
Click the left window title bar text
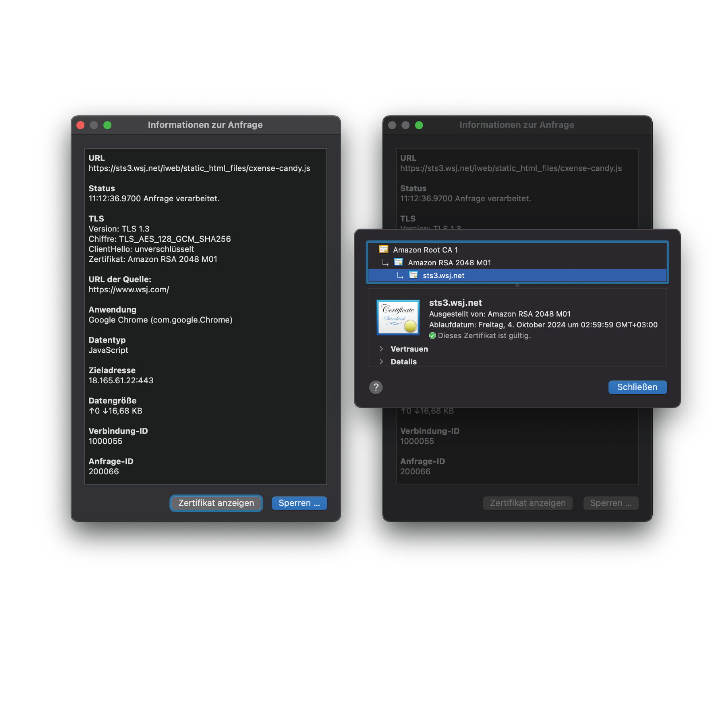[205, 125]
